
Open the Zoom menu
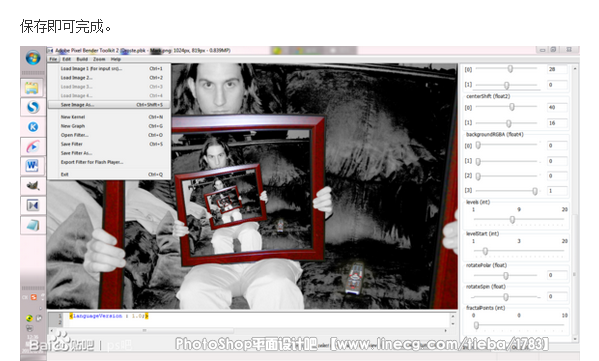[x=99, y=59]
